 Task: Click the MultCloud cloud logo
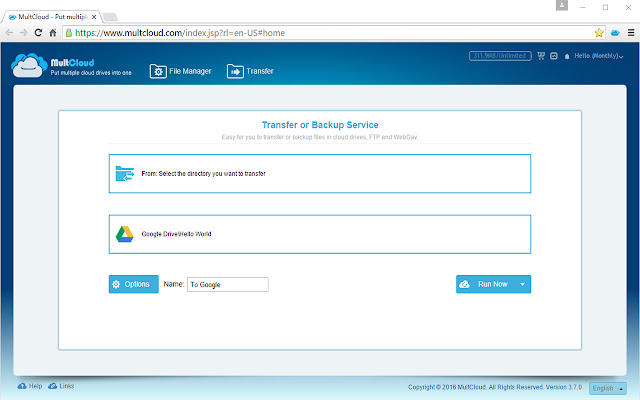click(29, 65)
